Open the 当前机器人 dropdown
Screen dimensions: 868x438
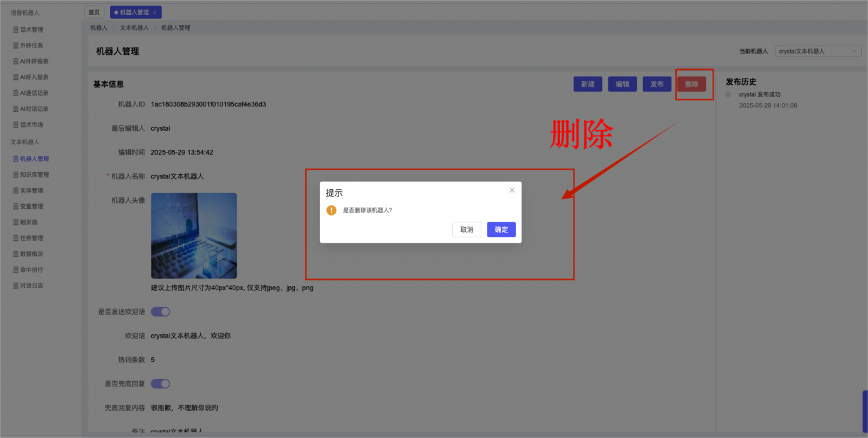tap(818, 51)
